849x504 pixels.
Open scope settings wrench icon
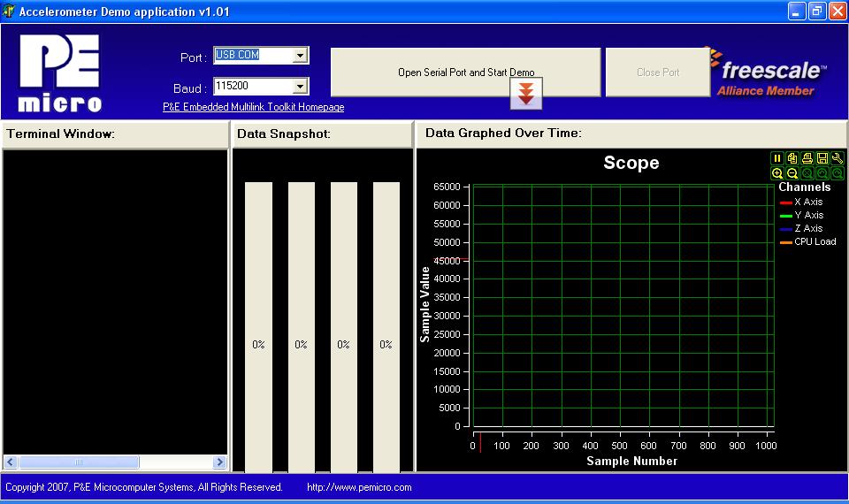(x=837, y=158)
